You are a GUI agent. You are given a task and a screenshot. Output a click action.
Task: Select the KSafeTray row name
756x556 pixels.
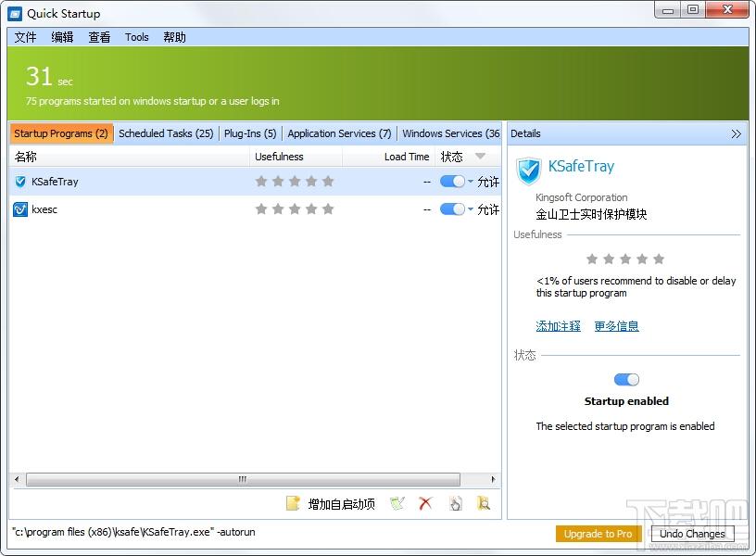(55, 182)
